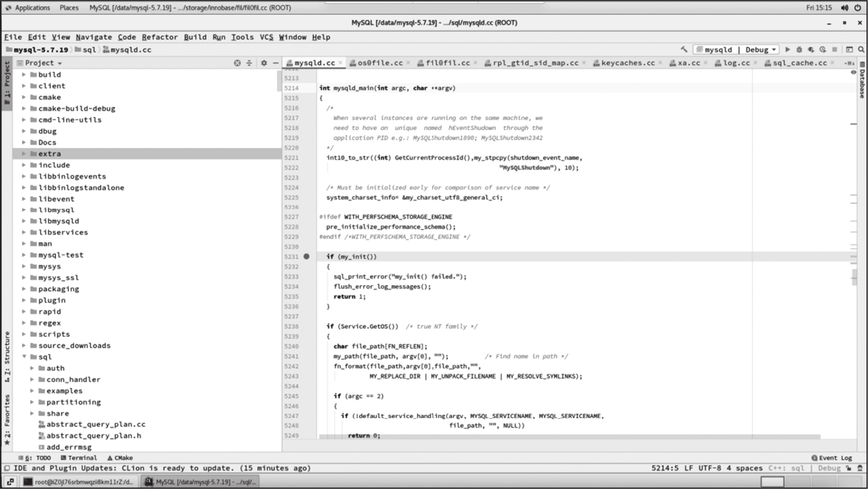Open the Event Log button
The width and height of the screenshot is (868, 489).
(831, 458)
